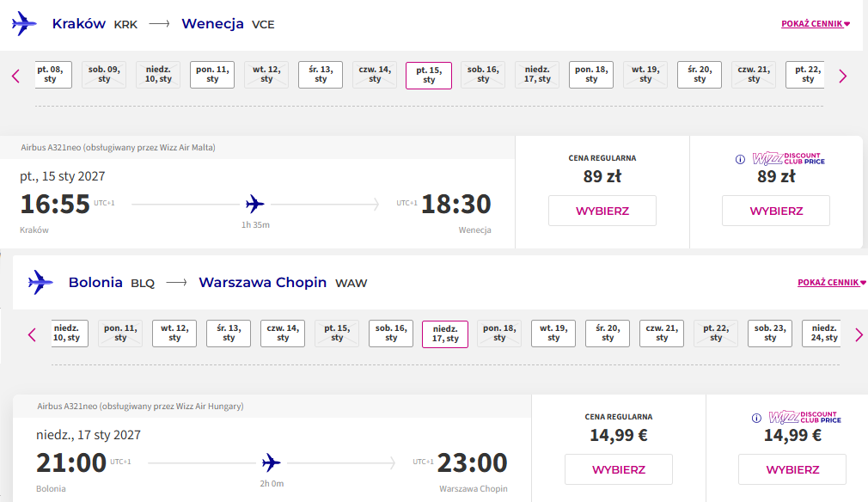Image resolution: width=868 pixels, height=502 pixels.
Task: Click next dates arrow for Kraków–Wenecja
Action: point(842,76)
